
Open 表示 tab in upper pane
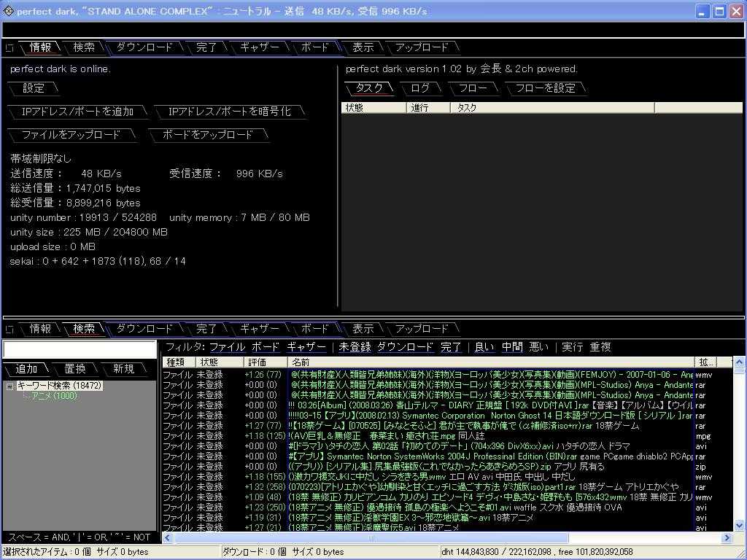(363, 47)
